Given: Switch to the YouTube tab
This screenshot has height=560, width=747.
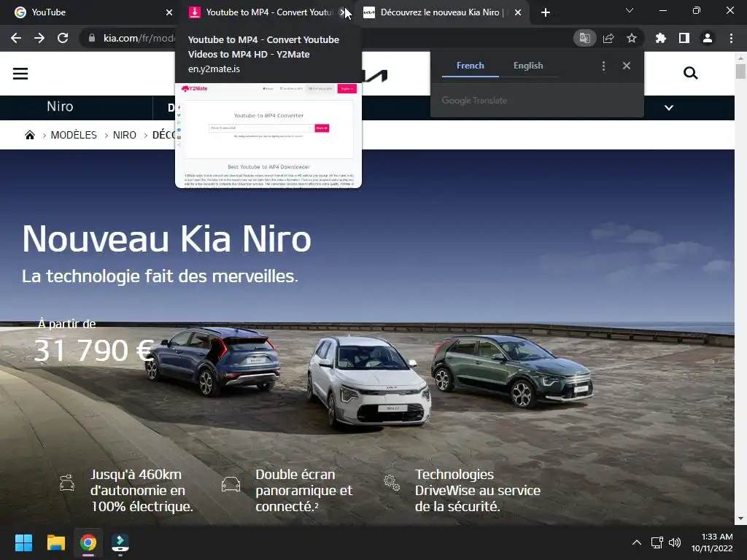Looking at the screenshot, I should (x=90, y=12).
